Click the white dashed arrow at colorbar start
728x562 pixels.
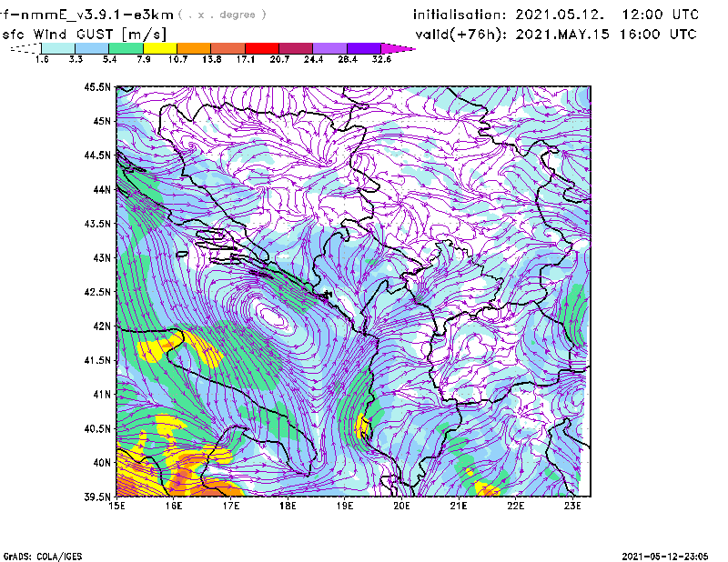(x=25, y=48)
